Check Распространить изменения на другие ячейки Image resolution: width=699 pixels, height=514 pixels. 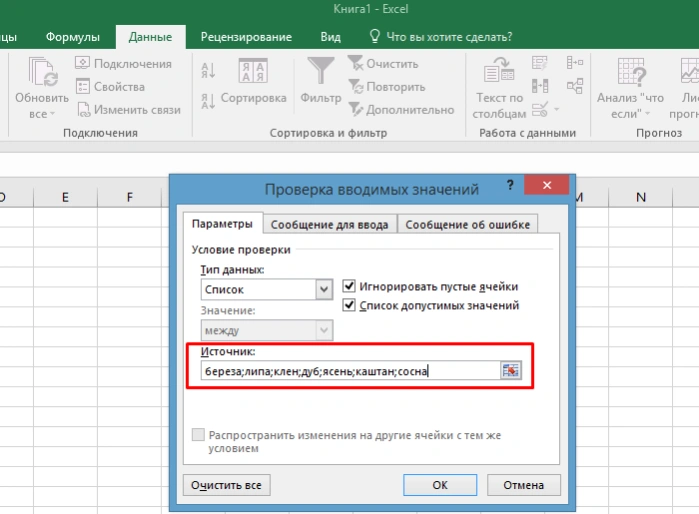click(x=198, y=434)
